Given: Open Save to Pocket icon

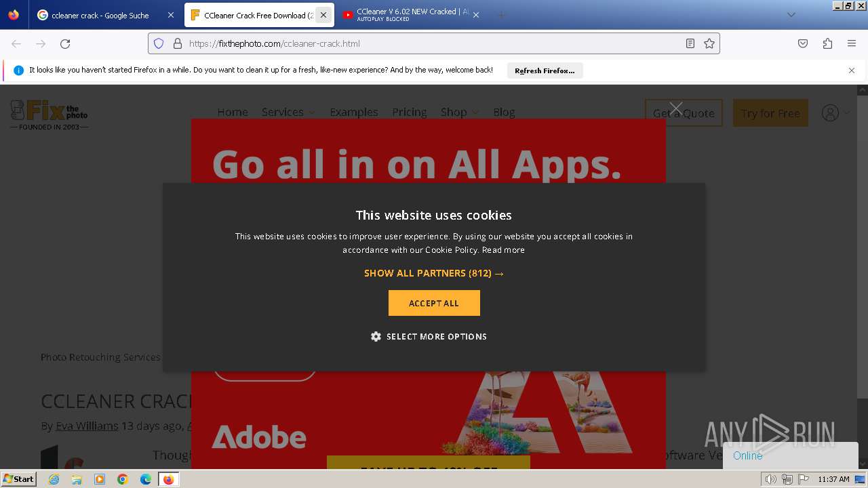Looking at the screenshot, I should click(803, 43).
